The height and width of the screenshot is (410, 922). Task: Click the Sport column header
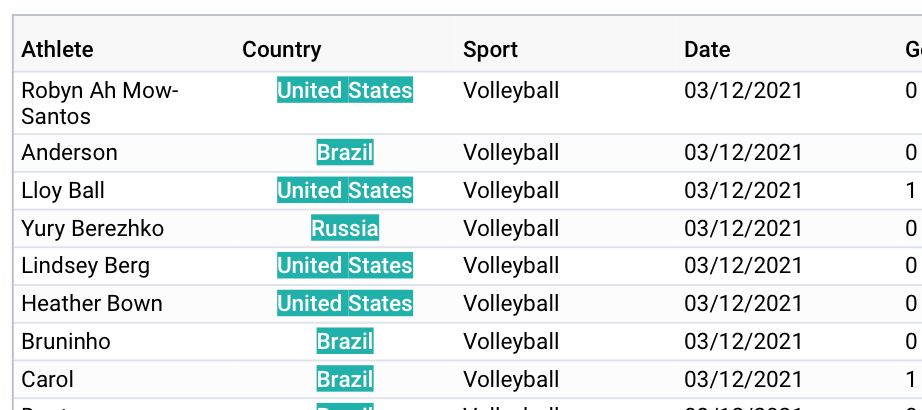coord(566,49)
